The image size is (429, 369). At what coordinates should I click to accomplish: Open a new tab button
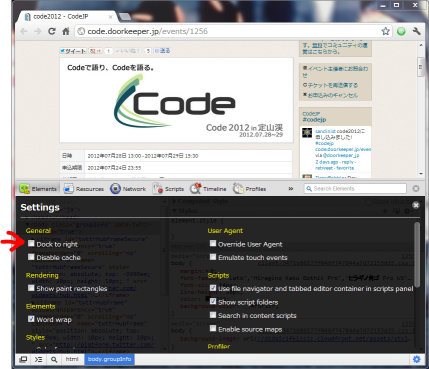click(124, 17)
